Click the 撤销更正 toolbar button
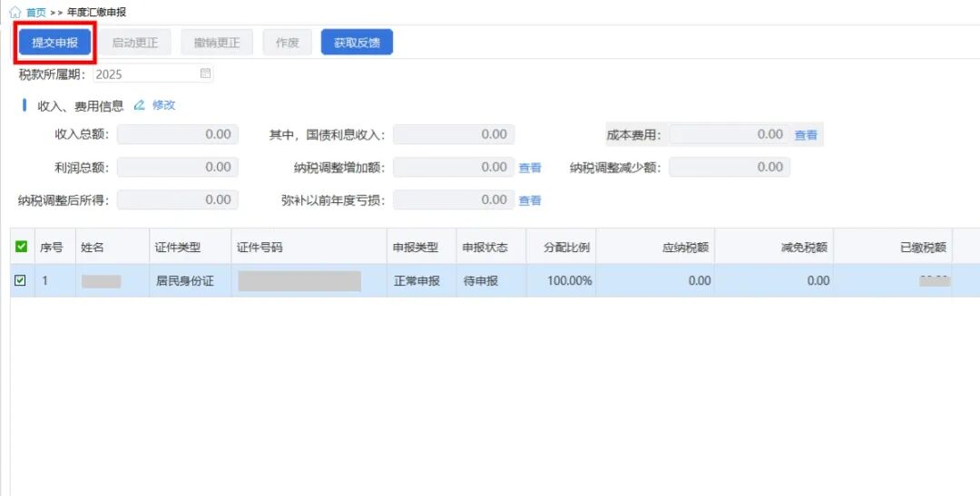The height and width of the screenshot is (496, 980). point(217,43)
